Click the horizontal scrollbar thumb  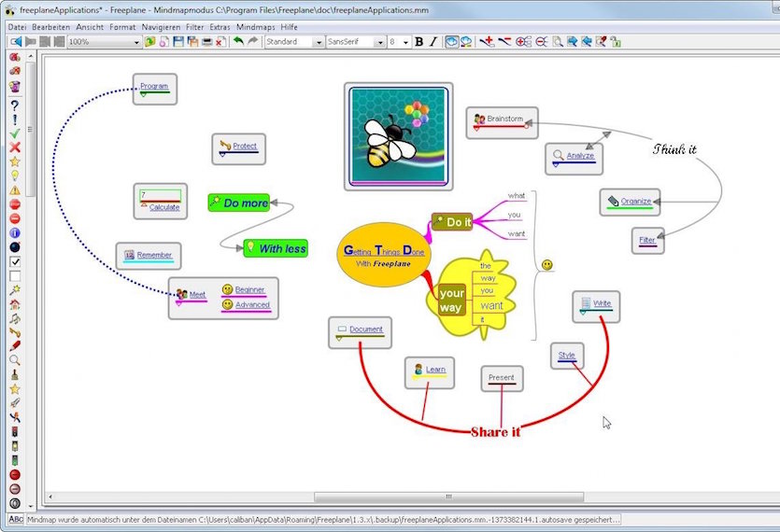point(448,497)
